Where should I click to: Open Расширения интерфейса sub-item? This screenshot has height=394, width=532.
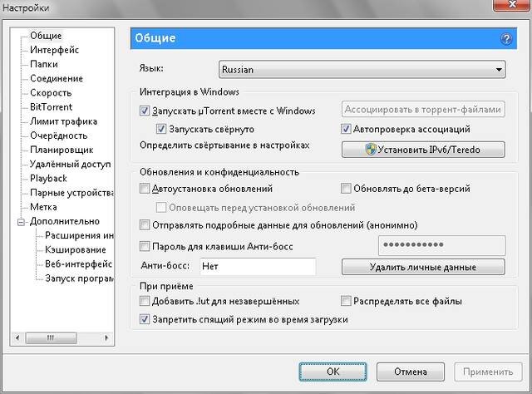(79, 235)
